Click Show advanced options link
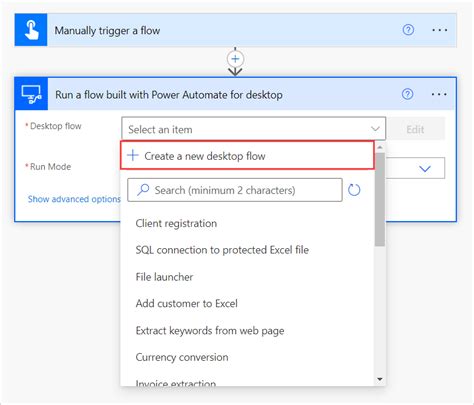 tap(74, 199)
